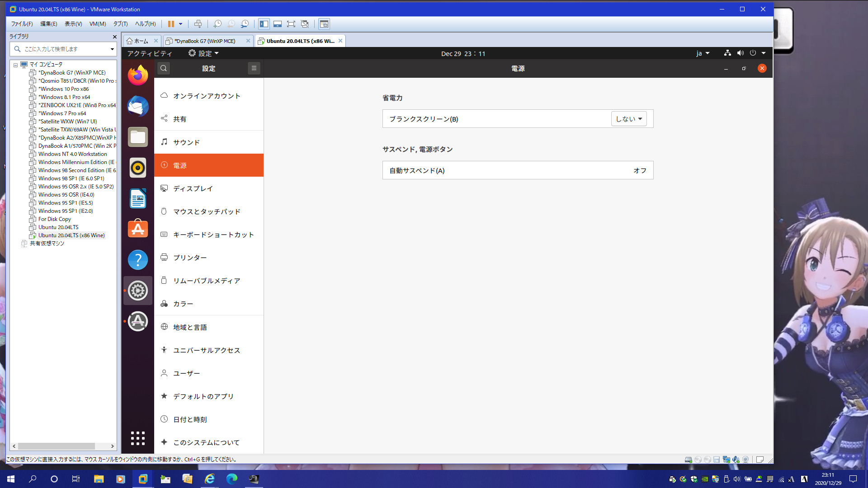
Task: Open the ファイル(F) menu
Action: coord(22,24)
